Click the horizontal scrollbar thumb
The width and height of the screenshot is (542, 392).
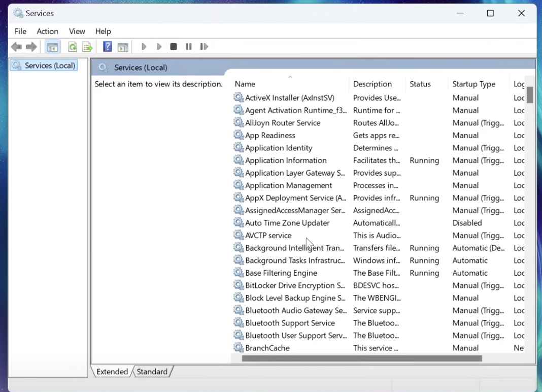tap(361, 358)
